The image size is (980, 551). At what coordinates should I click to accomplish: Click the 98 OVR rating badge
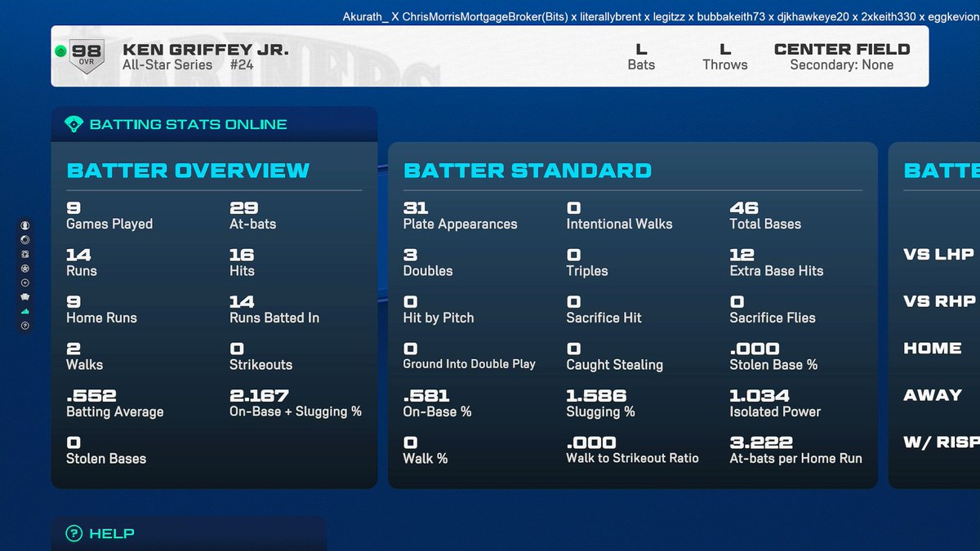coord(87,55)
